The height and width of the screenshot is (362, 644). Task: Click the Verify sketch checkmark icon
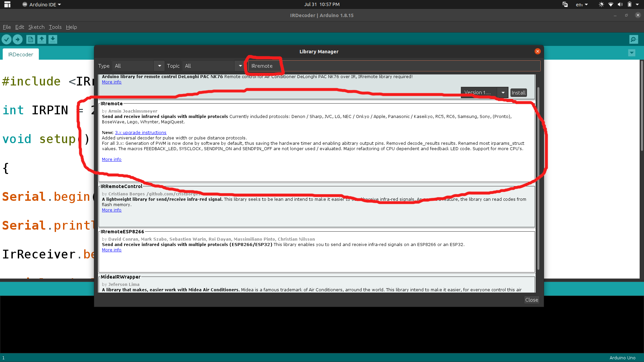coord(7,40)
